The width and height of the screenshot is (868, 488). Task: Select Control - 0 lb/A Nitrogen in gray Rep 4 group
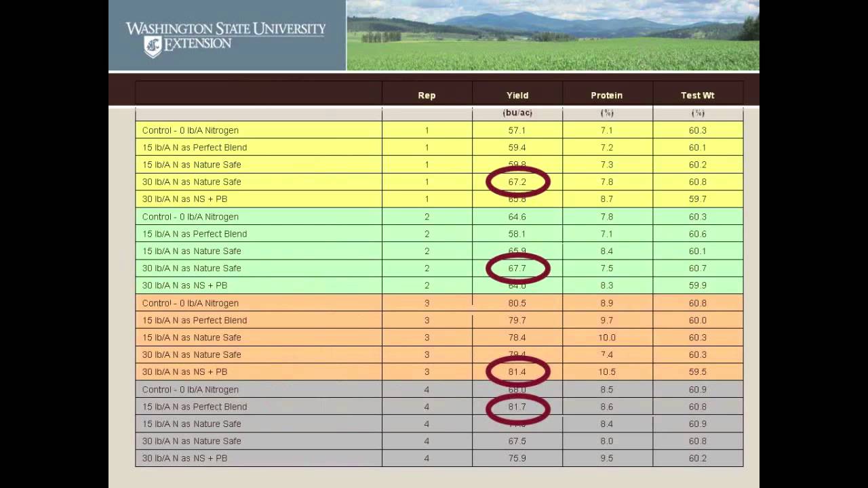click(191, 390)
